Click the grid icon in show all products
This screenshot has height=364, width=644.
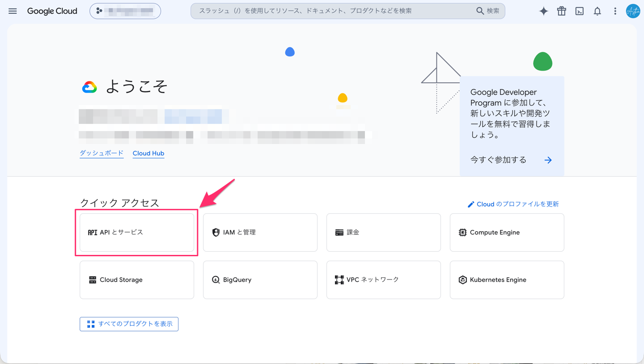[x=91, y=324]
